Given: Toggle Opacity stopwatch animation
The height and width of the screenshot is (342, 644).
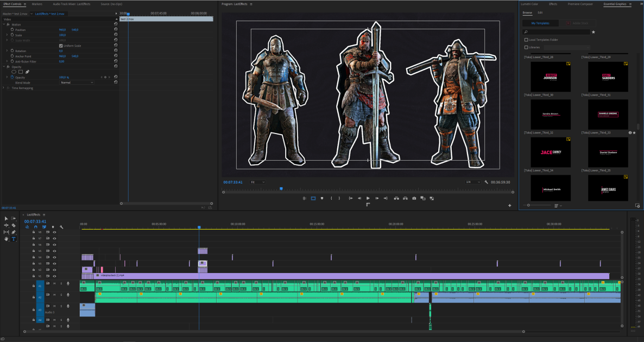Looking at the screenshot, I should (12, 77).
